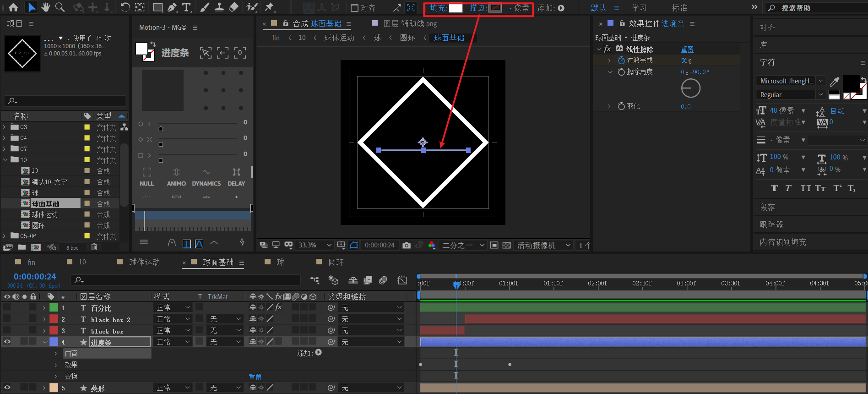Viewport: 868px width, 394px height.
Task: Open the 图层 辅助线.png viewer tab
Action: point(410,23)
